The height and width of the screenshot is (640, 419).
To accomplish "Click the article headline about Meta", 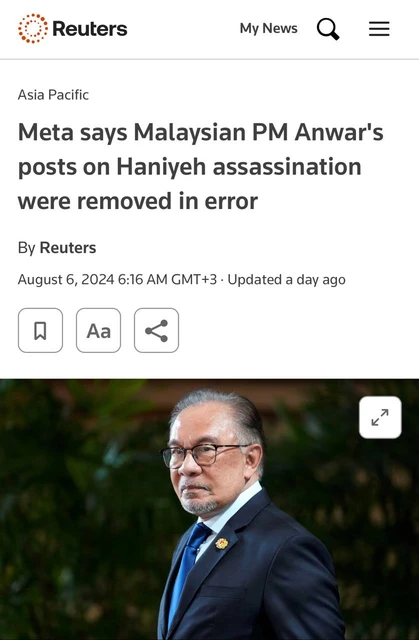I will 200,167.
